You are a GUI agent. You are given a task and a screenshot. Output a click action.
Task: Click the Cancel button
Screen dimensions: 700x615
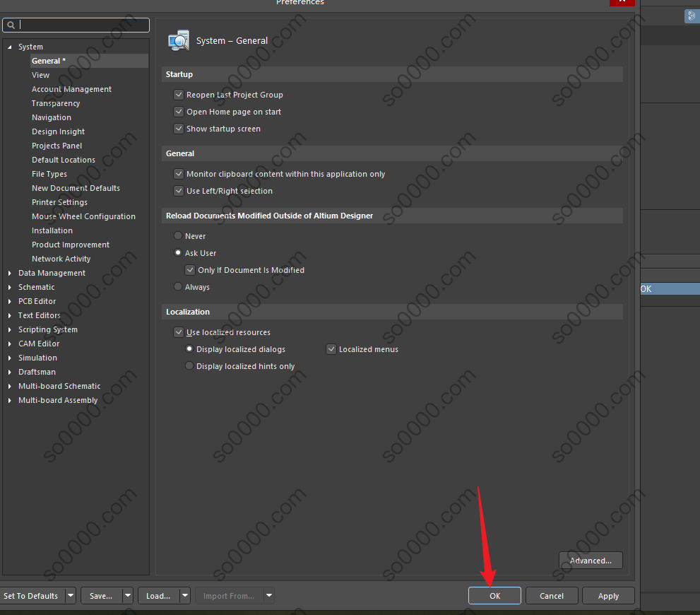pyautogui.click(x=552, y=595)
